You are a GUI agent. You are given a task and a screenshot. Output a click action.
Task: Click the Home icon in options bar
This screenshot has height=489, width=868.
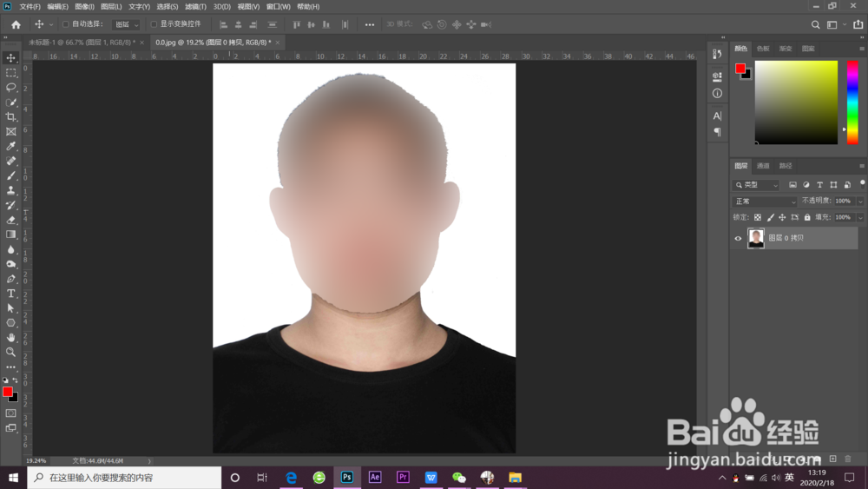pyautogui.click(x=16, y=24)
